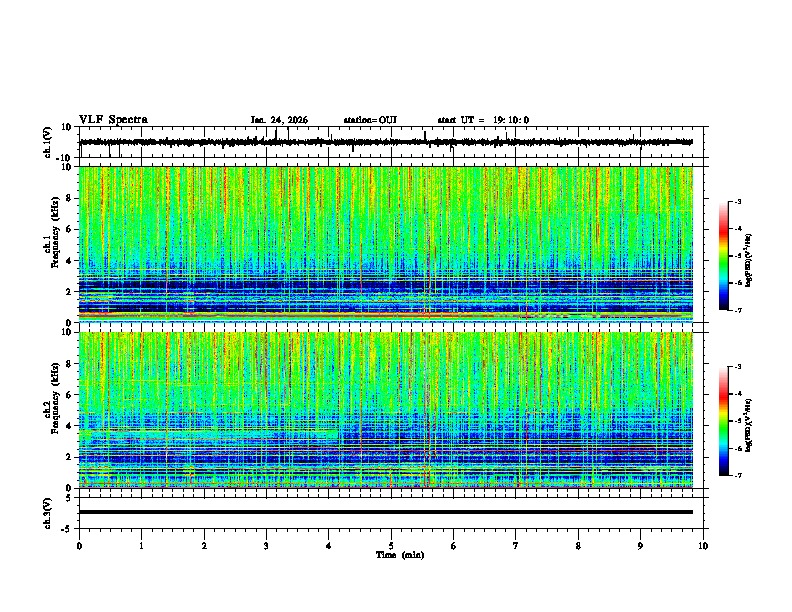Click the ch.1 color scale log(PSD) units label
Screen dimensions: 792x612
tap(749, 260)
